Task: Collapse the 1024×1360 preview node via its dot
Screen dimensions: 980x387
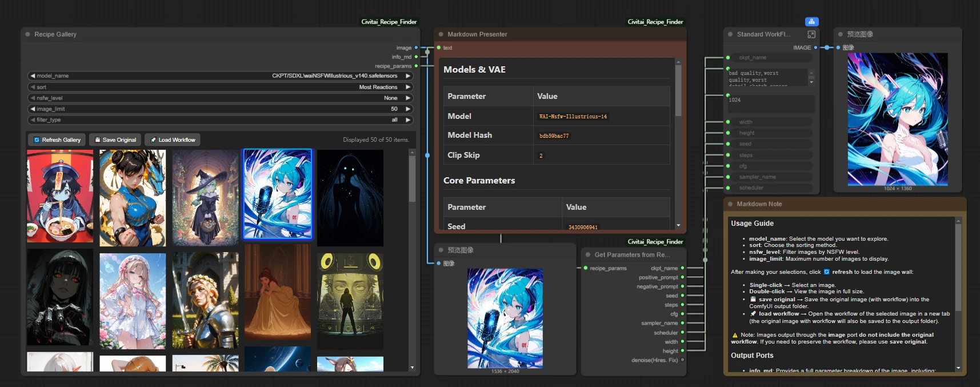Action: click(841, 34)
